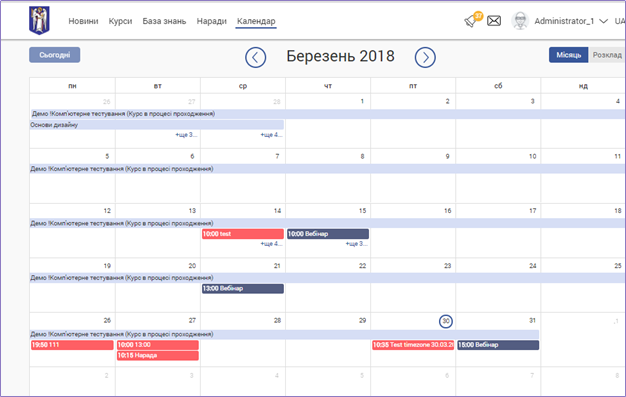Open the Новини menu item
Screen dimensions: 626x397
tap(83, 21)
